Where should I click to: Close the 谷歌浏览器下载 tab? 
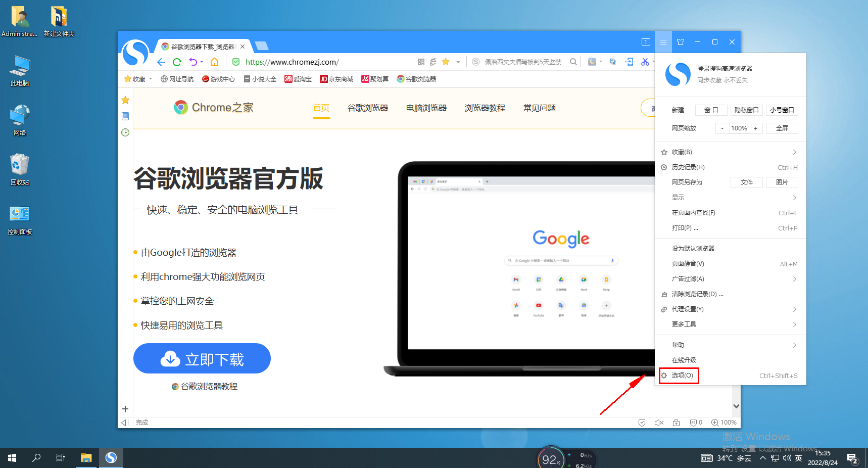click(x=243, y=46)
